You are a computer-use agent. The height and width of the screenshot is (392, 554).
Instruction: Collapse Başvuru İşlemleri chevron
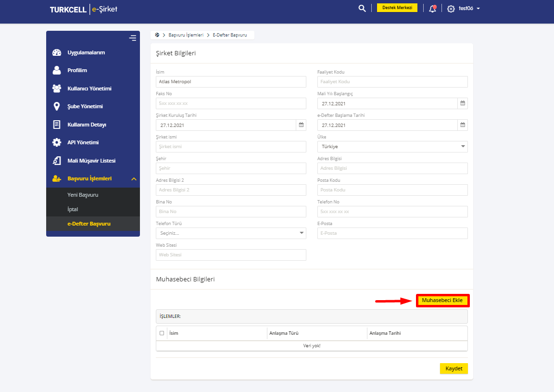click(134, 179)
